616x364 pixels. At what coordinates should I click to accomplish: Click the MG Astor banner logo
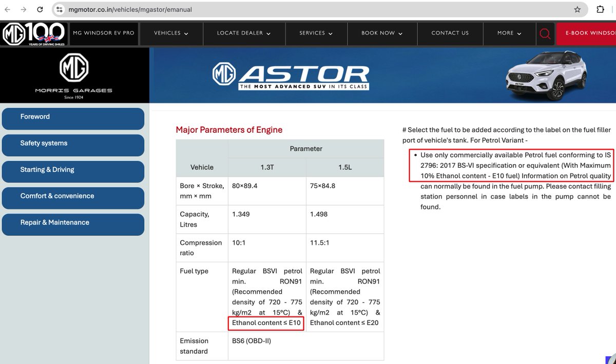(291, 76)
